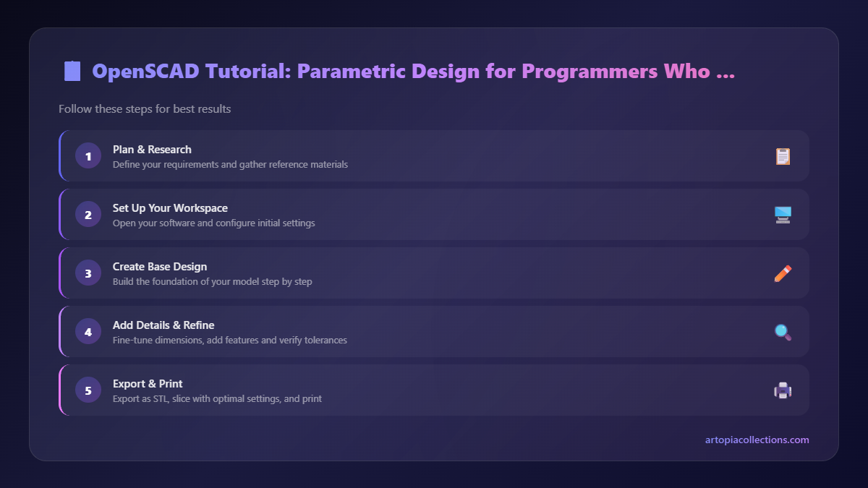The image size is (868, 488).
Task: Click 'Define your requirements and gather reference materials' text
Action: (230, 165)
